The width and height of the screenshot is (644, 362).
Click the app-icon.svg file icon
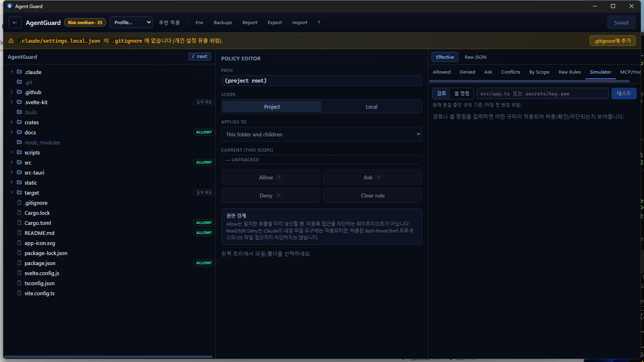point(19,243)
